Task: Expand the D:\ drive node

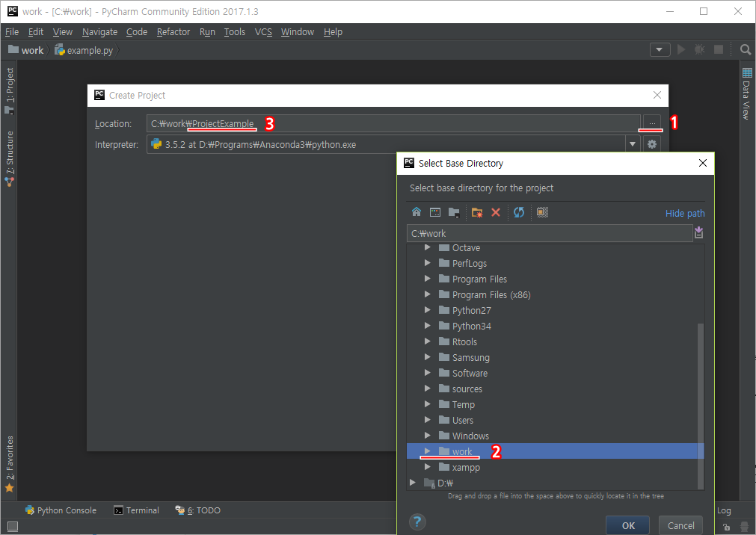Action: coord(413,483)
